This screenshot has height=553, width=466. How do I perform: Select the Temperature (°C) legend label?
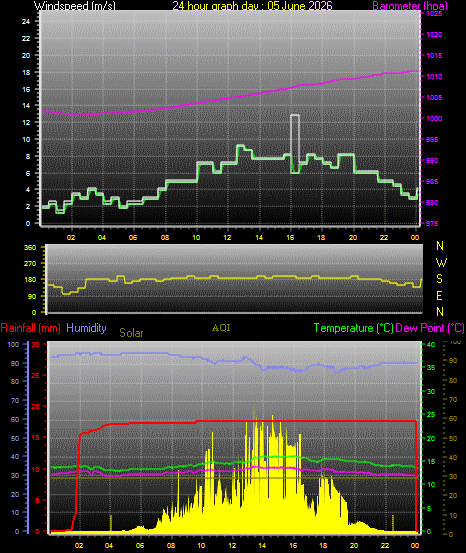[353, 328]
